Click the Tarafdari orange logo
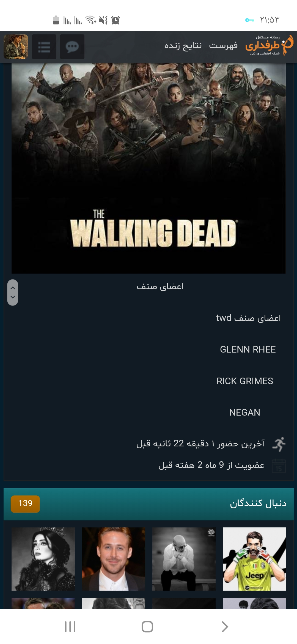This screenshot has width=297, height=644. click(x=269, y=45)
